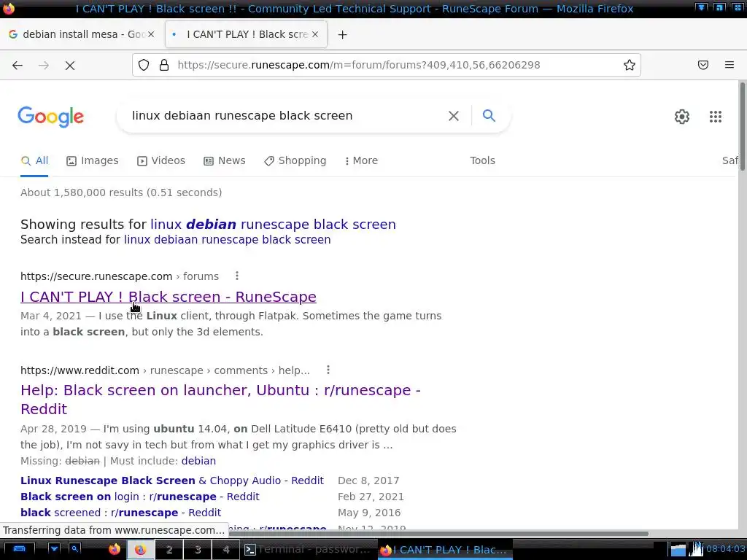The height and width of the screenshot is (560, 747).
Task: Open the Google apps grid icon
Action: click(716, 117)
